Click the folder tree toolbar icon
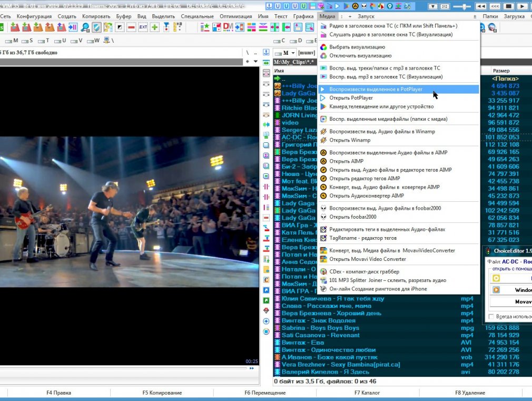The width and height of the screenshot is (532, 401). (108, 27)
